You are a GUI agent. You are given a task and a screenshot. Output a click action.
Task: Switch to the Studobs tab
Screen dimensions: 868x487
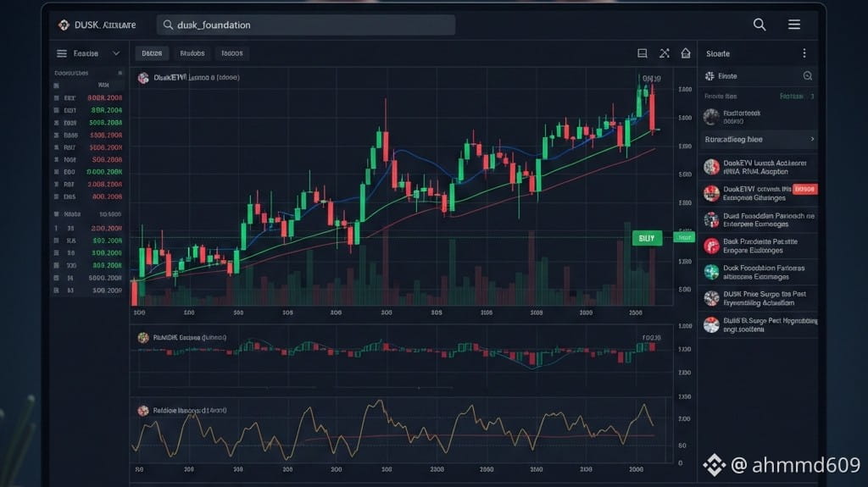[x=192, y=53]
